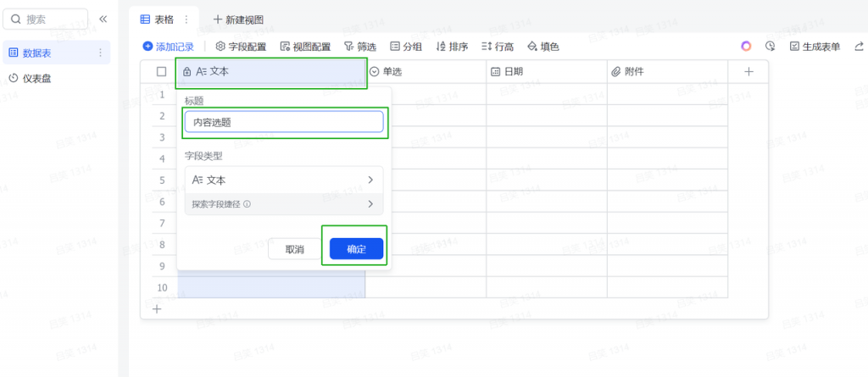Viewport: 868px width, 377px height.
Task: Select row number 1
Action: tap(162, 95)
